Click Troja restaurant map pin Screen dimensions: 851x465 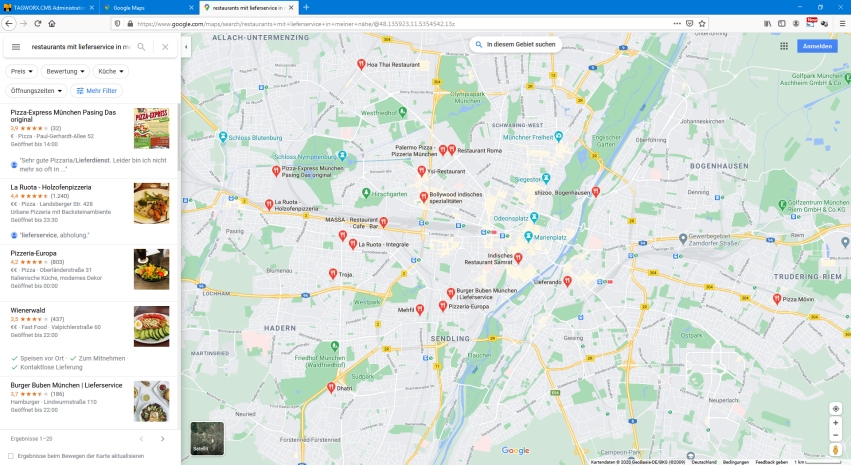pos(333,274)
